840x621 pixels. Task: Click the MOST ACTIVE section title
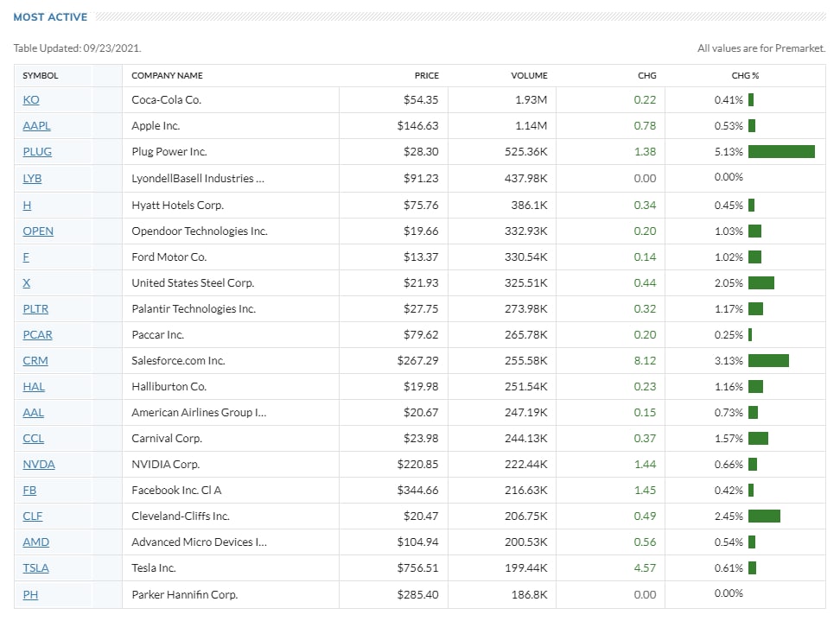click(50, 17)
